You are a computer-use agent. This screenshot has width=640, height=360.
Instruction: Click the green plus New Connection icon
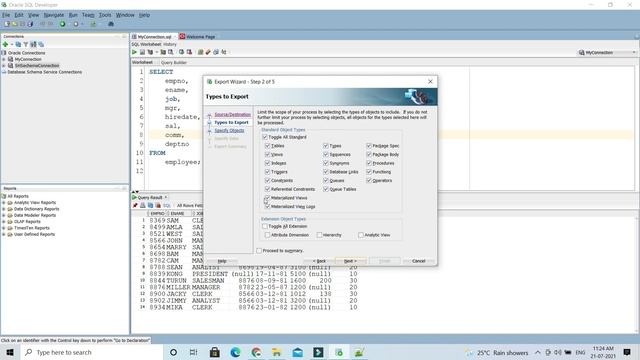tap(5, 44)
